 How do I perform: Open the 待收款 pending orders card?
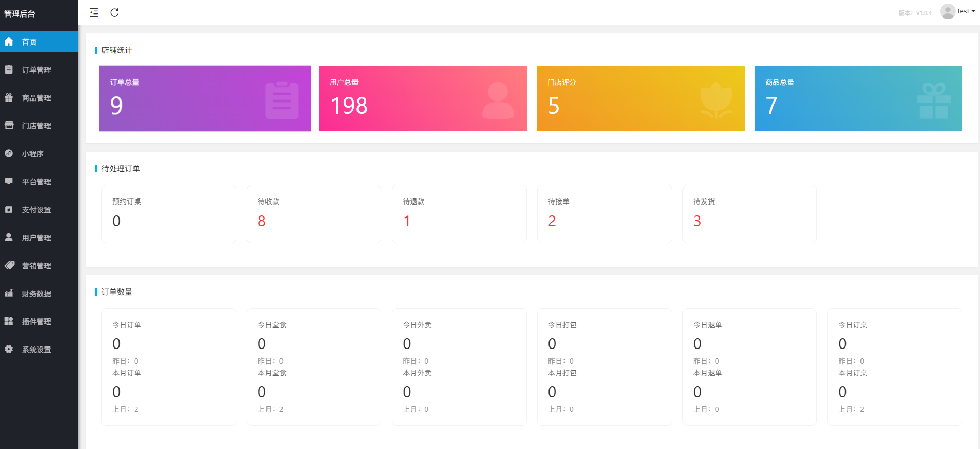314,214
